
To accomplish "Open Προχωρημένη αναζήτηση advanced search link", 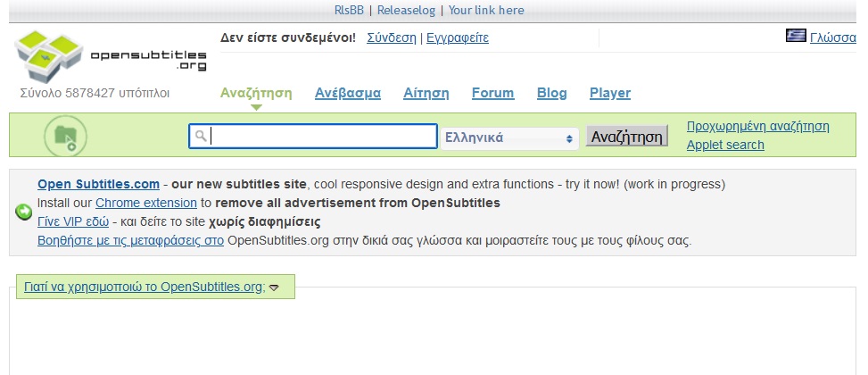I will tap(758, 126).
